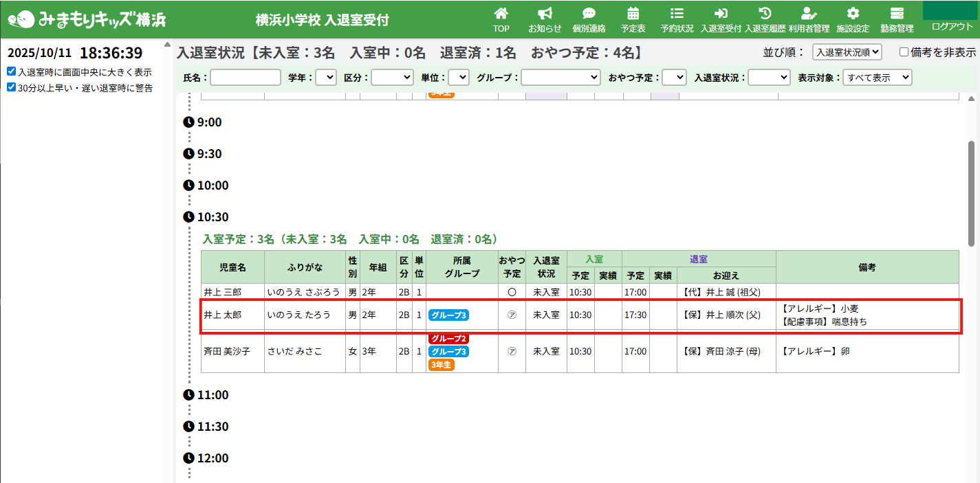Open 施設設定 gear icon
The image size is (980, 483).
point(853,14)
